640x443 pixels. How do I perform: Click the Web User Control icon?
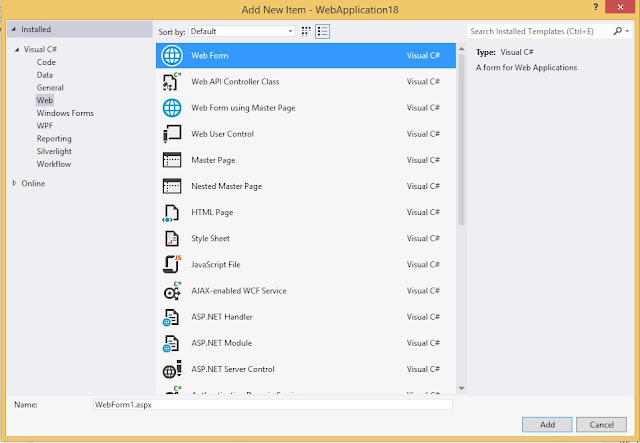172,134
